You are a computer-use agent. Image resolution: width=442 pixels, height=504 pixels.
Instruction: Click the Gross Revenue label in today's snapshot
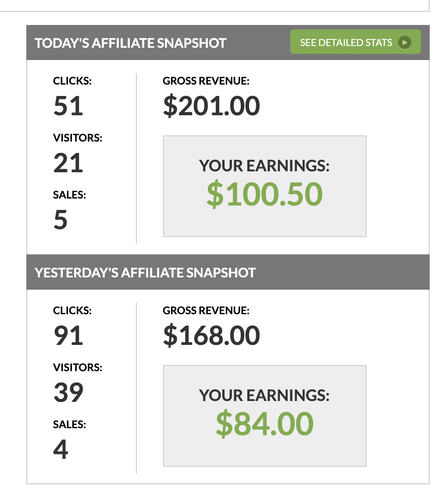[206, 81]
